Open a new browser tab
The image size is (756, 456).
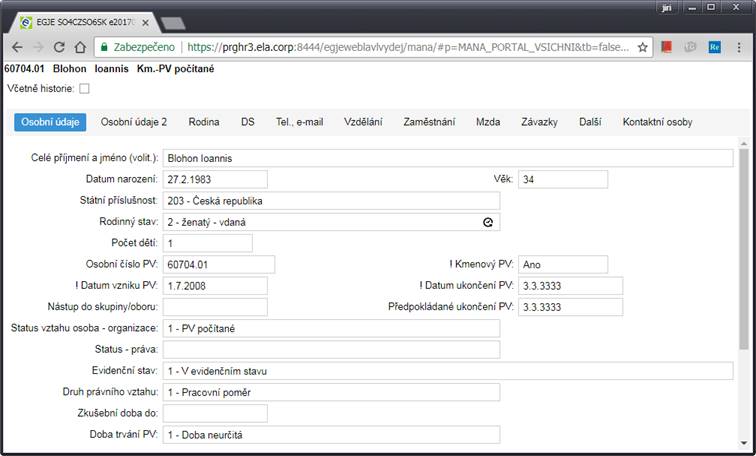pyautogui.click(x=173, y=21)
